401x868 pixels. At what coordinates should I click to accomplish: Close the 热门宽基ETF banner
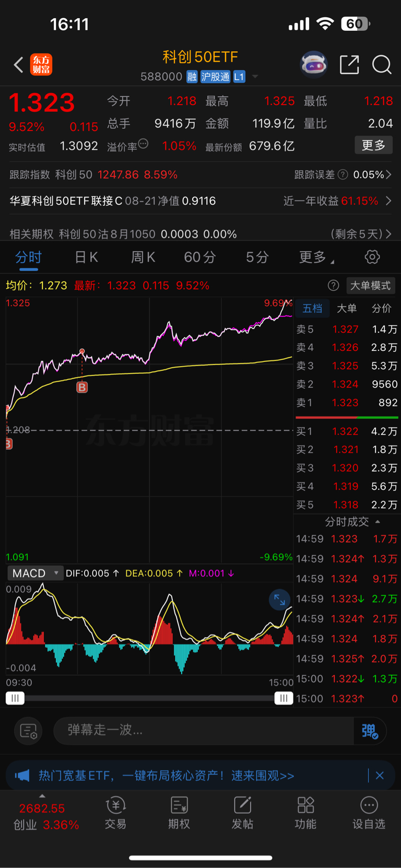380,776
